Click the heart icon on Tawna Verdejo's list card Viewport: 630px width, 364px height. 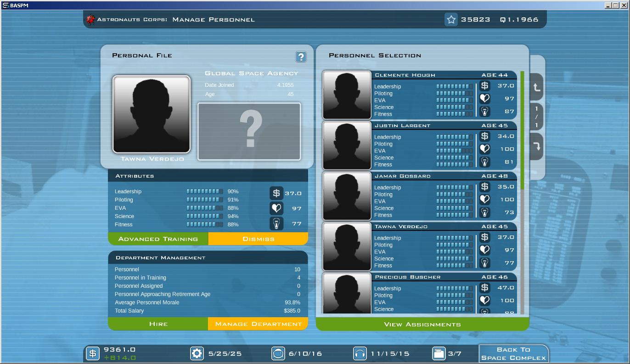(x=484, y=250)
